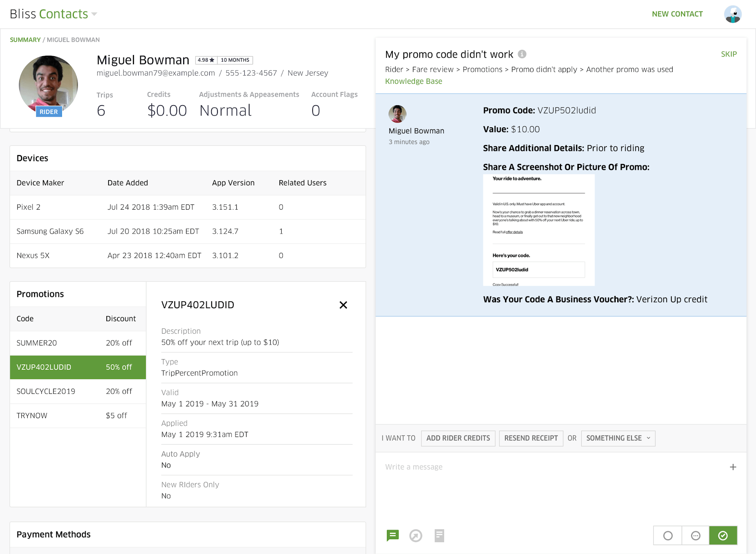Screen dimensions: 756x554
Task: Expand the Bliss Contacts dropdown arrow
Action: click(x=94, y=14)
